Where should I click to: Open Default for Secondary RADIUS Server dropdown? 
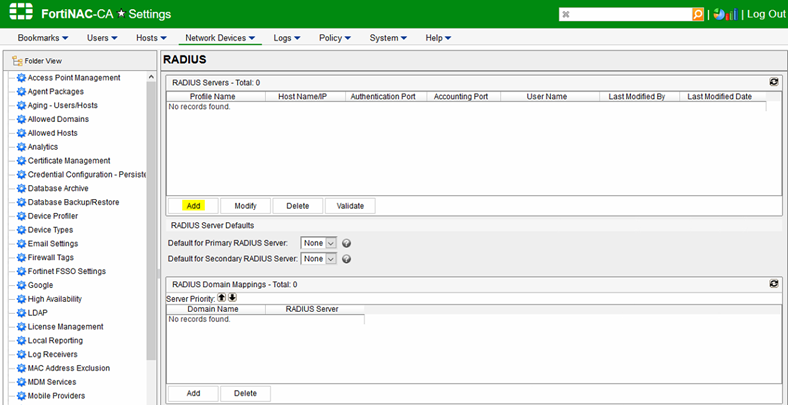(318, 259)
